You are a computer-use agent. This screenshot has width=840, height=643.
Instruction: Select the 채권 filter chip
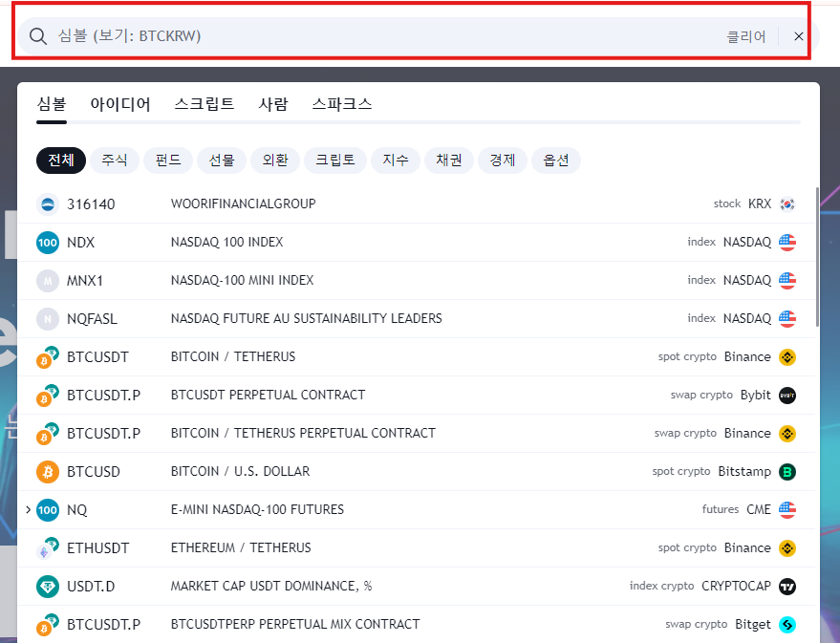pos(449,161)
